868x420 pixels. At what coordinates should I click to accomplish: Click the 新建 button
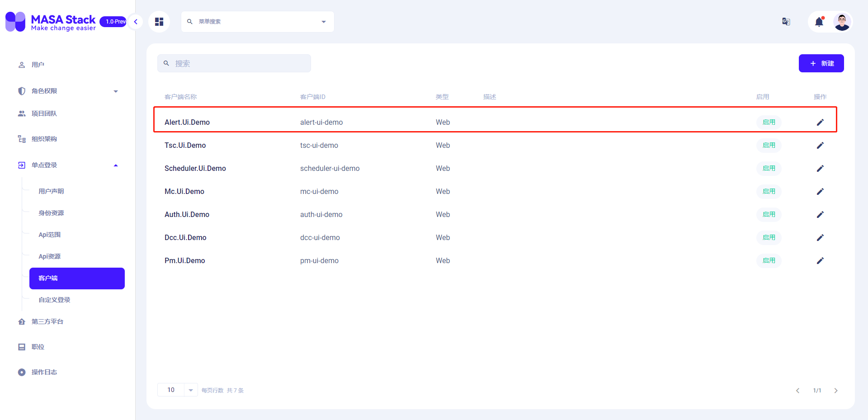821,63
